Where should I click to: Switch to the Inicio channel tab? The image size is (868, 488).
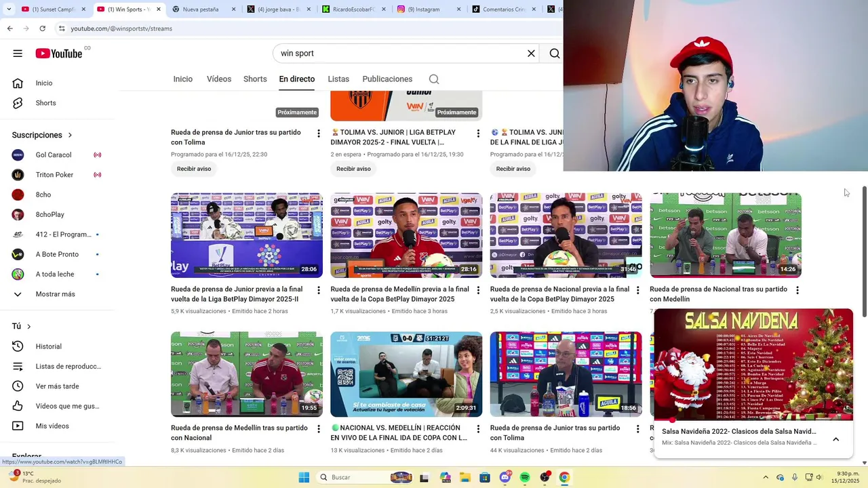[182, 79]
